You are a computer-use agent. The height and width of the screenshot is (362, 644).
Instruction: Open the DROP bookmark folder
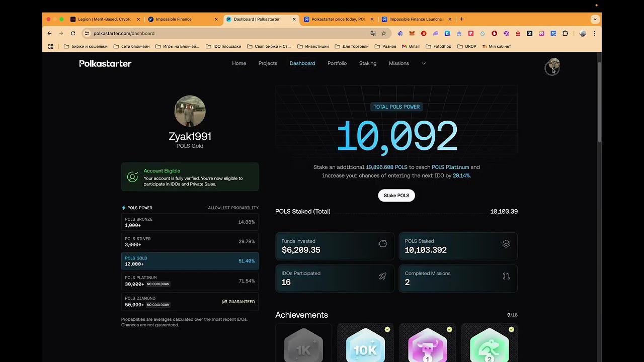point(466,46)
